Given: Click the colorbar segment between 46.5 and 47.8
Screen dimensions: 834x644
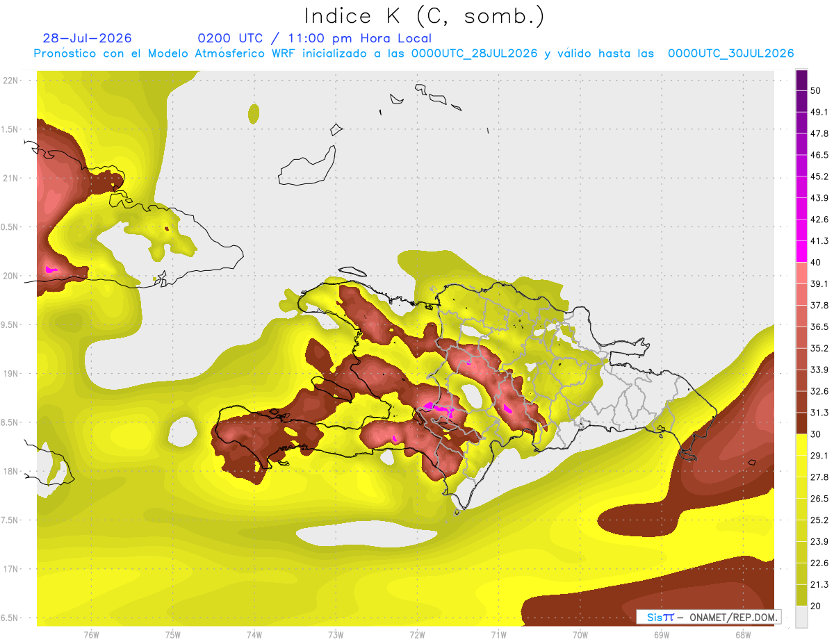Looking at the screenshot, I should pyautogui.click(x=801, y=145).
